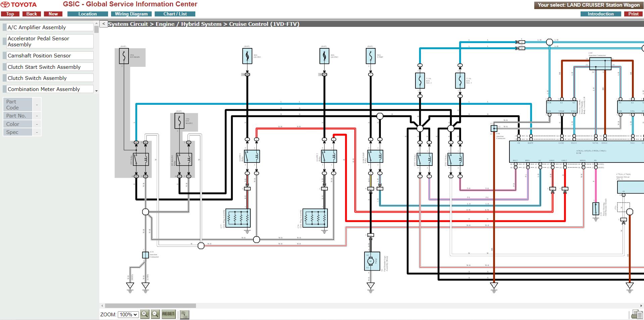Click the parts list scroll up arrow

click(x=97, y=24)
